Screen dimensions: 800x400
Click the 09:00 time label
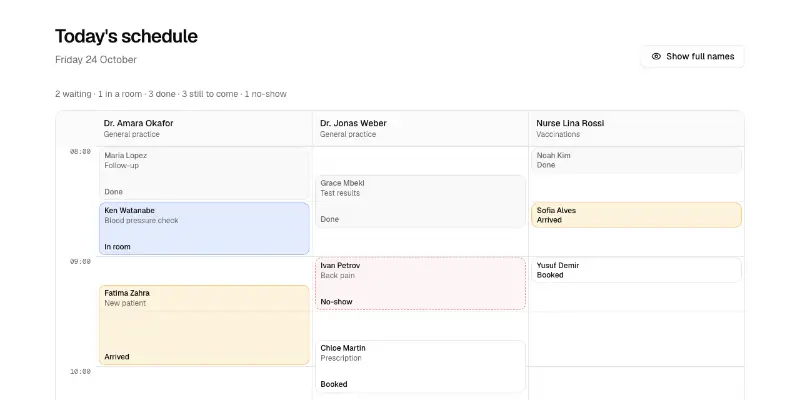click(80, 262)
